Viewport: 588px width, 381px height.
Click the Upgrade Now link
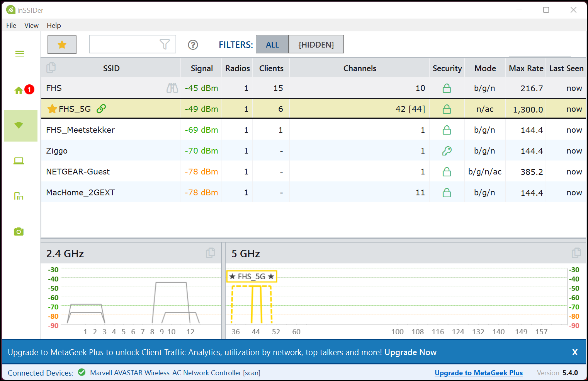pyautogui.click(x=410, y=352)
